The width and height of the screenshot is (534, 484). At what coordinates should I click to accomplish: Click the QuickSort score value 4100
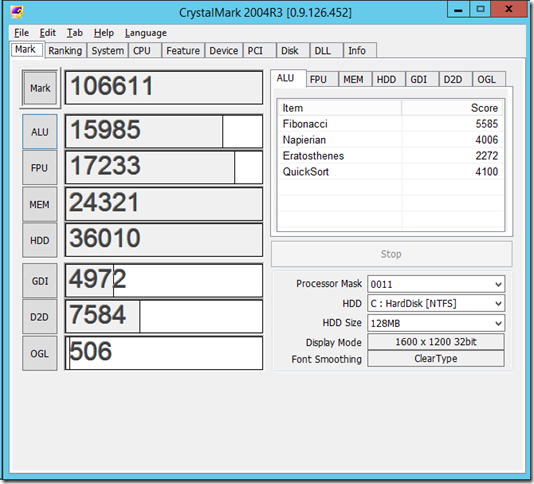tap(487, 172)
